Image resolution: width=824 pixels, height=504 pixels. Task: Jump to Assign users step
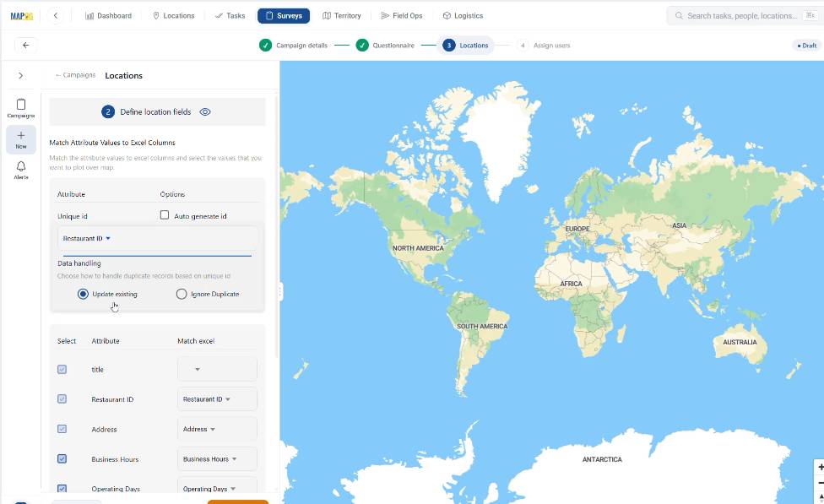(x=544, y=46)
